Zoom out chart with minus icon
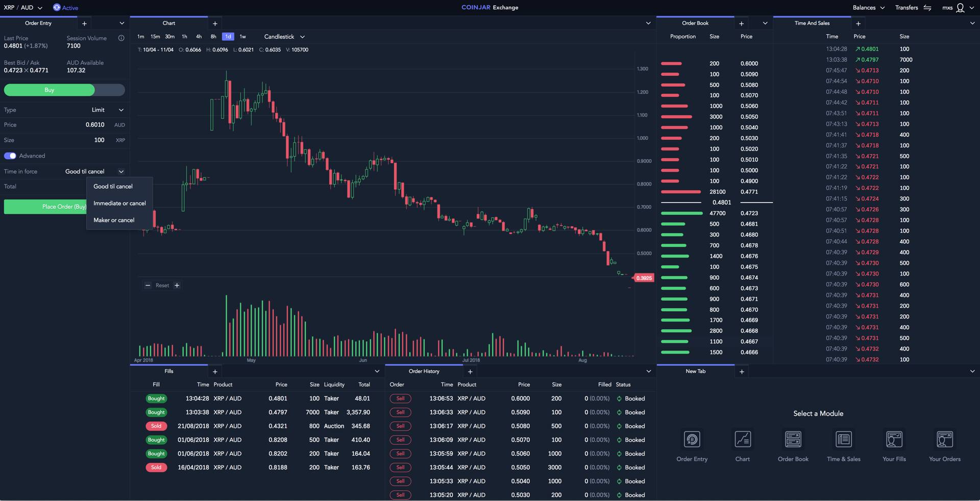Viewport: 980px width, 501px height. [x=148, y=286]
